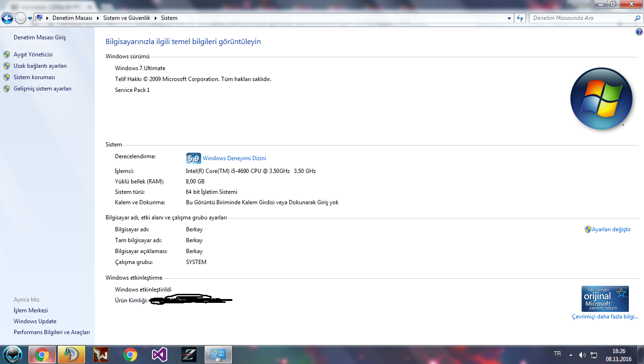Open Windows Update from the sidebar
This screenshot has width=644, height=364.
(x=35, y=321)
